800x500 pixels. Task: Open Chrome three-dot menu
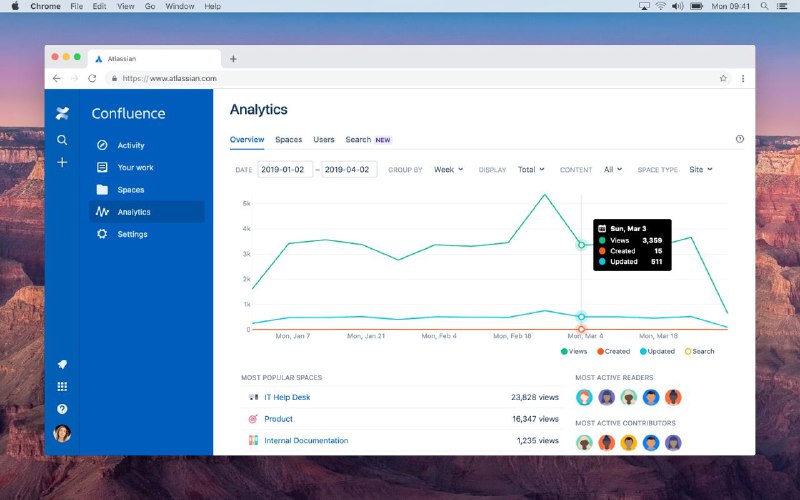(743, 79)
